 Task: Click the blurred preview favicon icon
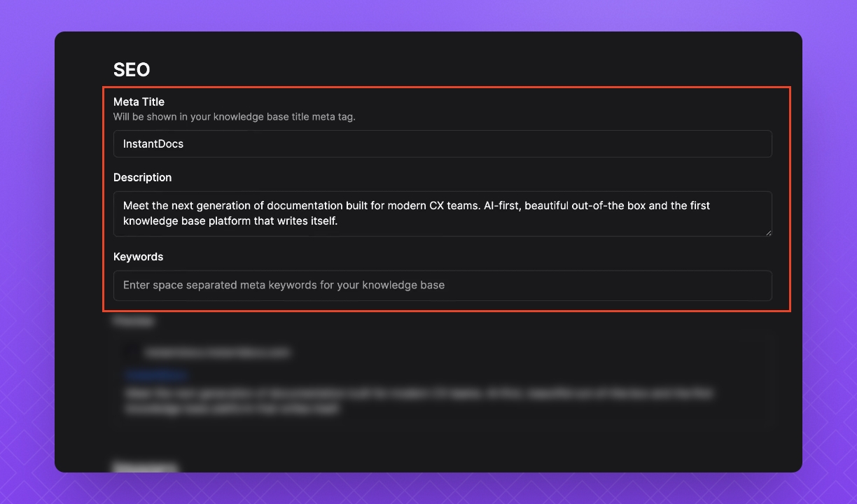coord(131,353)
